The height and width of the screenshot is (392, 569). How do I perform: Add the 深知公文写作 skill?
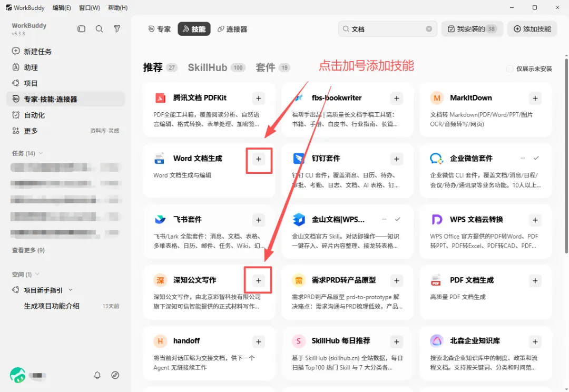(258, 281)
